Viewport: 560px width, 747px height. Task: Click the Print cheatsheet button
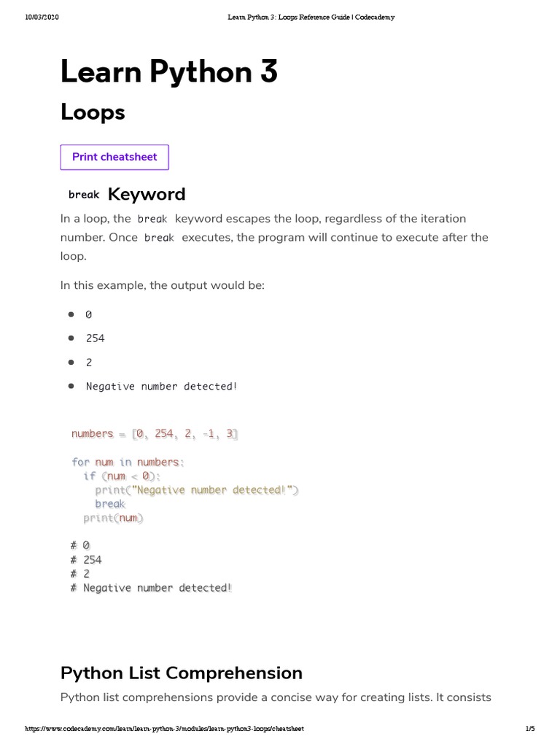[x=114, y=158]
